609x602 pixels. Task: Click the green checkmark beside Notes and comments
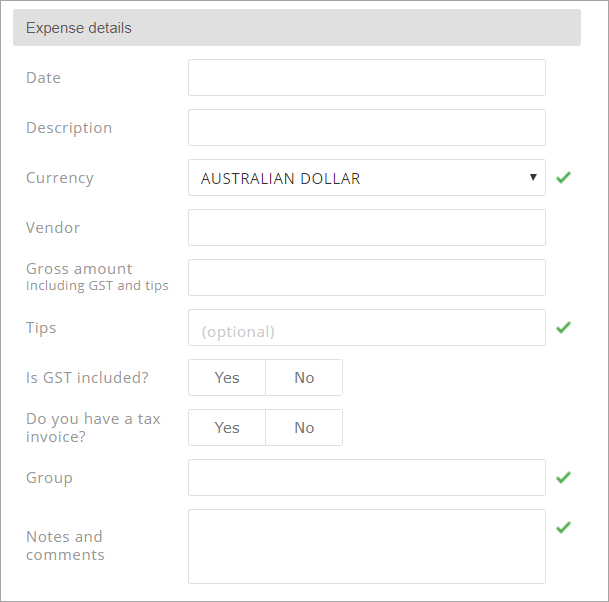click(x=563, y=527)
